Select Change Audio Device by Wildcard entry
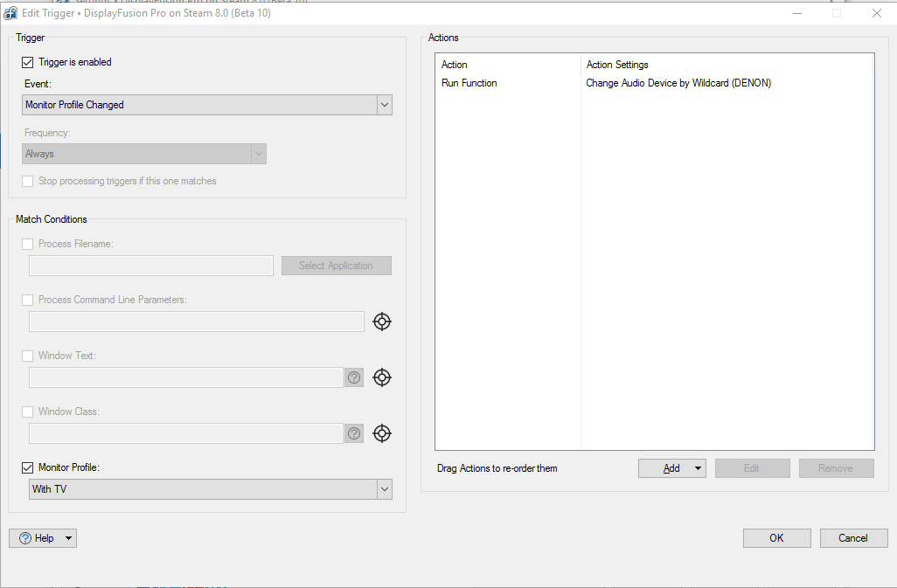Screen dimensions: 897x588 pyautogui.click(x=678, y=83)
